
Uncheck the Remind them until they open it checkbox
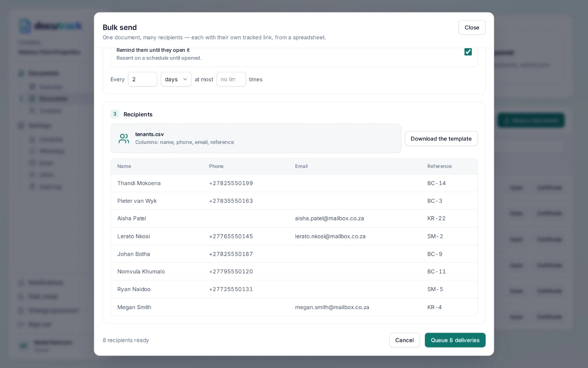468,52
